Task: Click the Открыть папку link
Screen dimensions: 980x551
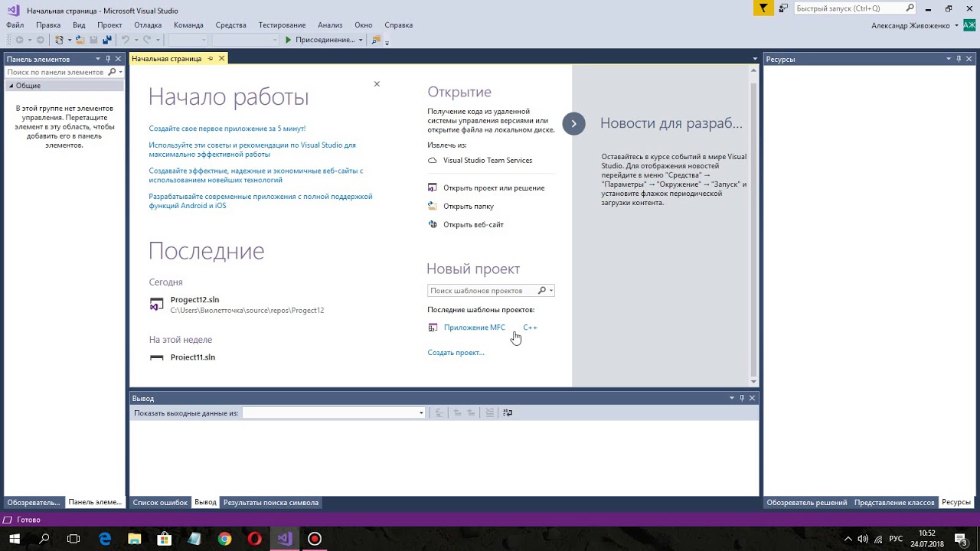Action: point(469,207)
